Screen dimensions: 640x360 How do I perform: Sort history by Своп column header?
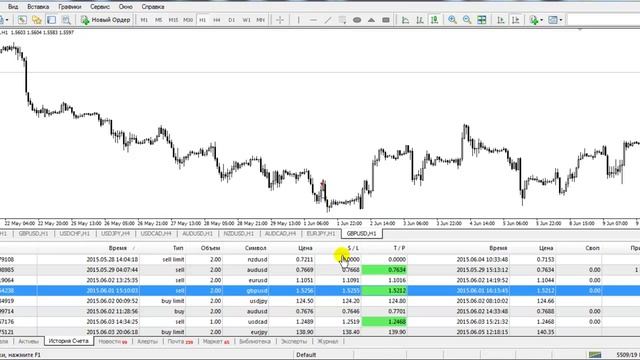click(592, 248)
